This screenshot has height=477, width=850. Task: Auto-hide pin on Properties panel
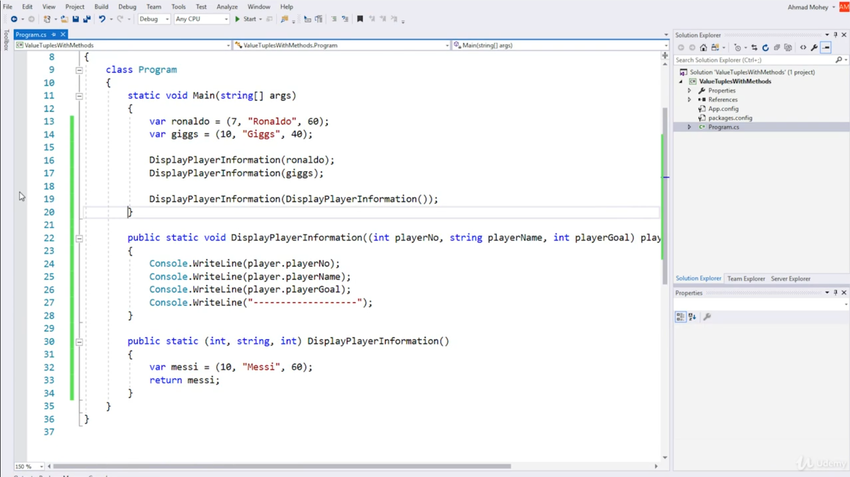click(x=835, y=293)
